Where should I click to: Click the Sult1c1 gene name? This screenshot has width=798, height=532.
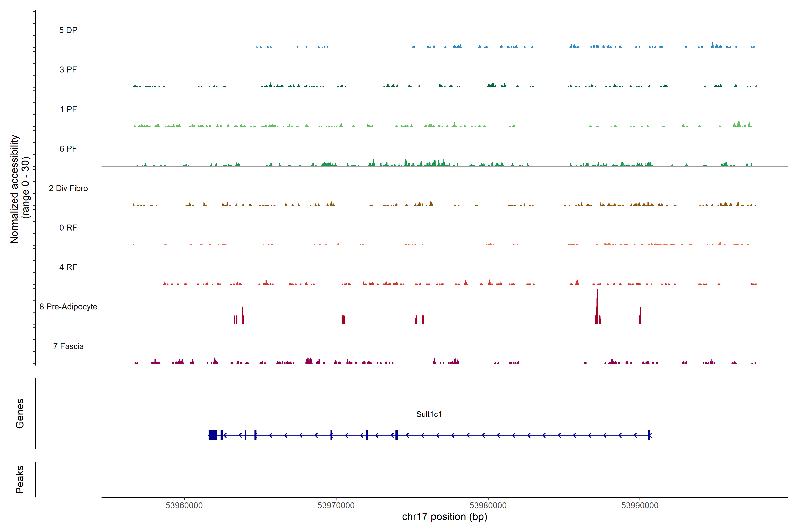pos(429,414)
